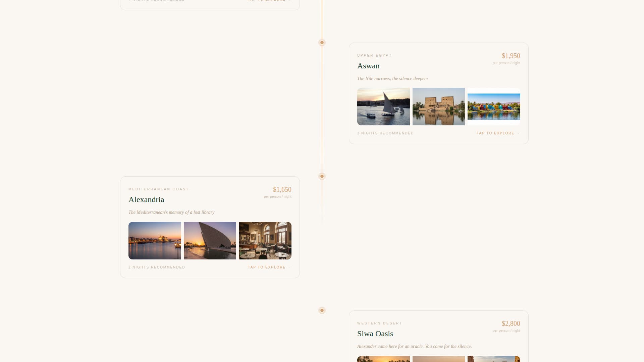The image size is (644, 362).
Task: View the Aswan Philae temple photo
Action: (x=439, y=107)
